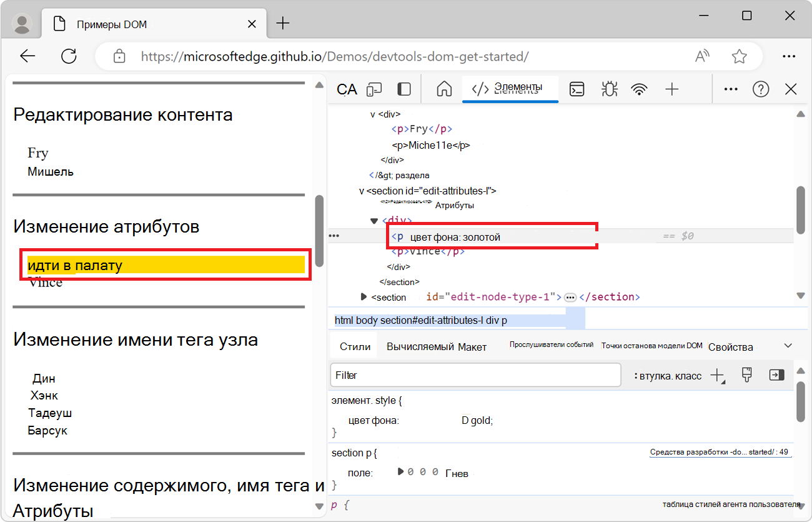Toggle the class editor with класс control
Screen dimensions: 812x522
click(687, 375)
